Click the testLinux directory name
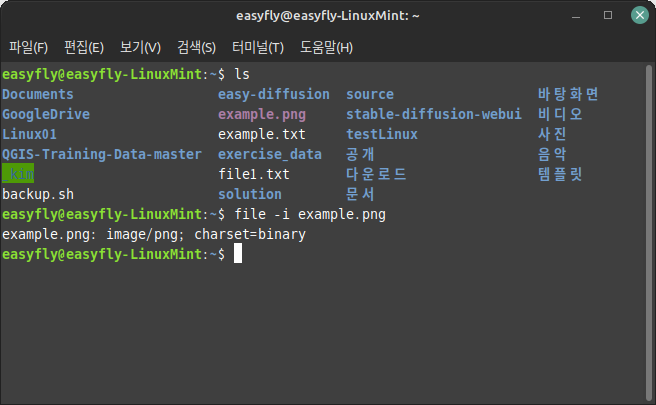Image resolution: width=656 pixels, height=405 pixels. click(382, 134)
